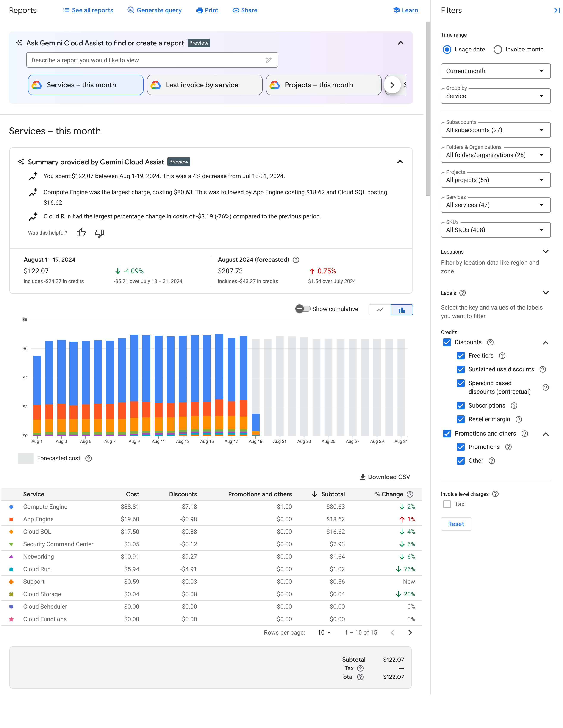The image size is (563, 728).
Task: Click the Reset filters button
Action: coord(455,524)
